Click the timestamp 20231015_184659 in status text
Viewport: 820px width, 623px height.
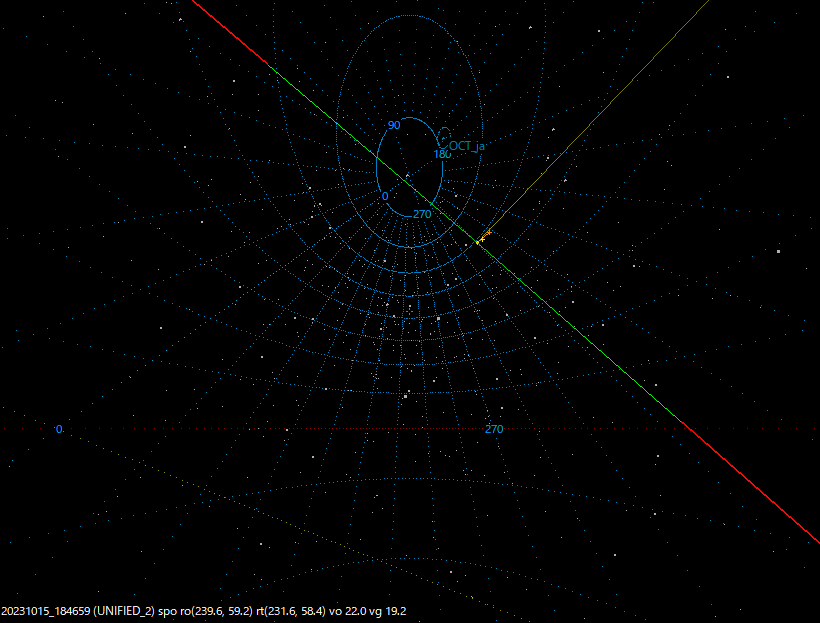tap(45, 611)
